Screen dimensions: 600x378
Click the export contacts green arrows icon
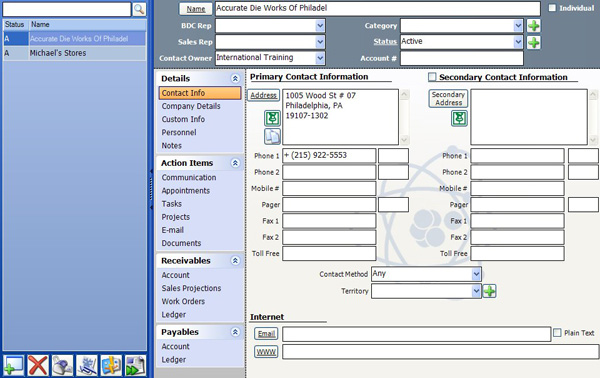136,365
